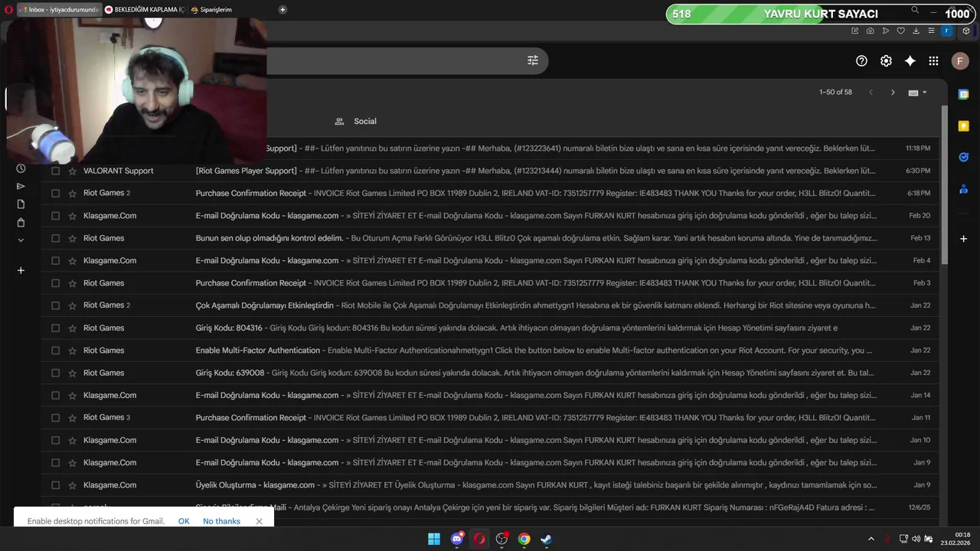
Task: Switch to BEKLEDİĞİM KAPLAMA browser tab
Action: pyautogui.click(x=145, y=10)
